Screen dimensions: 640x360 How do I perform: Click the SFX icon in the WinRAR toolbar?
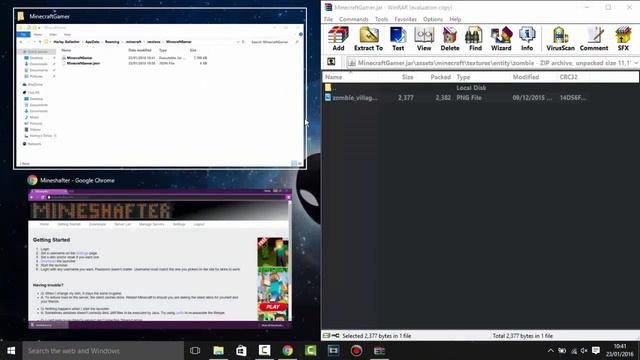pyautogui.click(x=623, y=39)
